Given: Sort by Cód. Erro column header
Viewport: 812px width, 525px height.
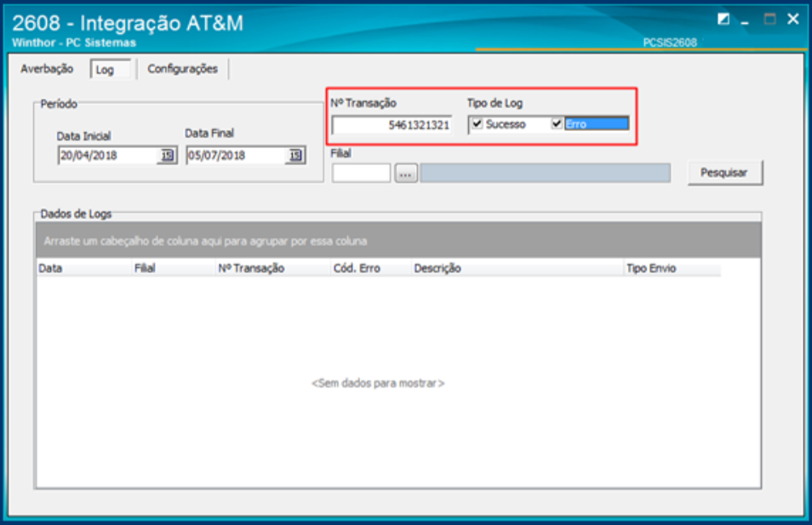Looking at the screenshot, I should (x=371, y=268).
